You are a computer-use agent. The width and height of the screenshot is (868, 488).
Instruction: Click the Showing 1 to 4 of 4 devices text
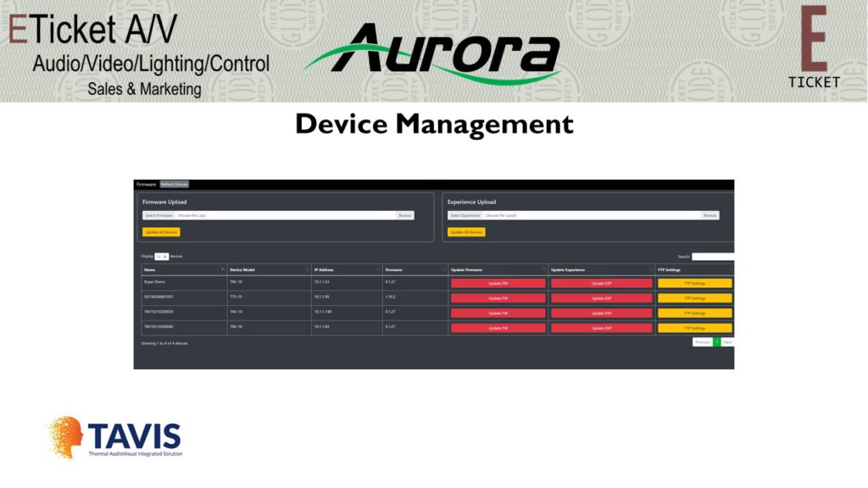click(x=164, y=344)
